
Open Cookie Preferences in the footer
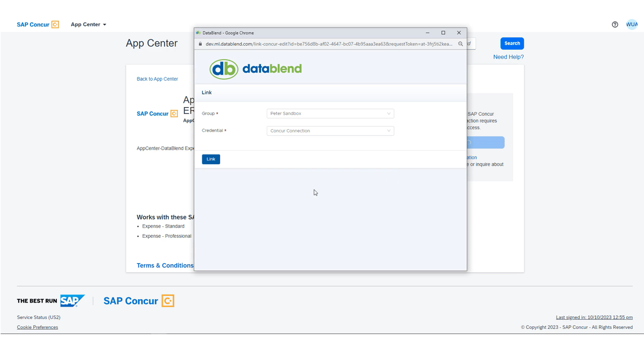37,327
